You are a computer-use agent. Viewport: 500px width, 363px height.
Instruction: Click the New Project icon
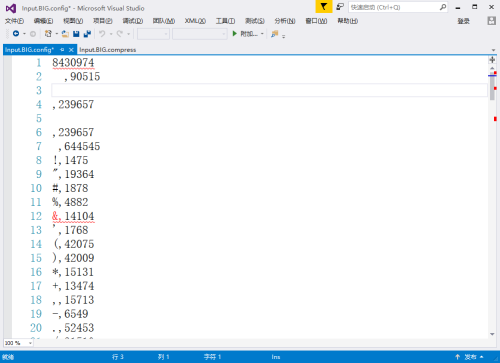(48, 34)
